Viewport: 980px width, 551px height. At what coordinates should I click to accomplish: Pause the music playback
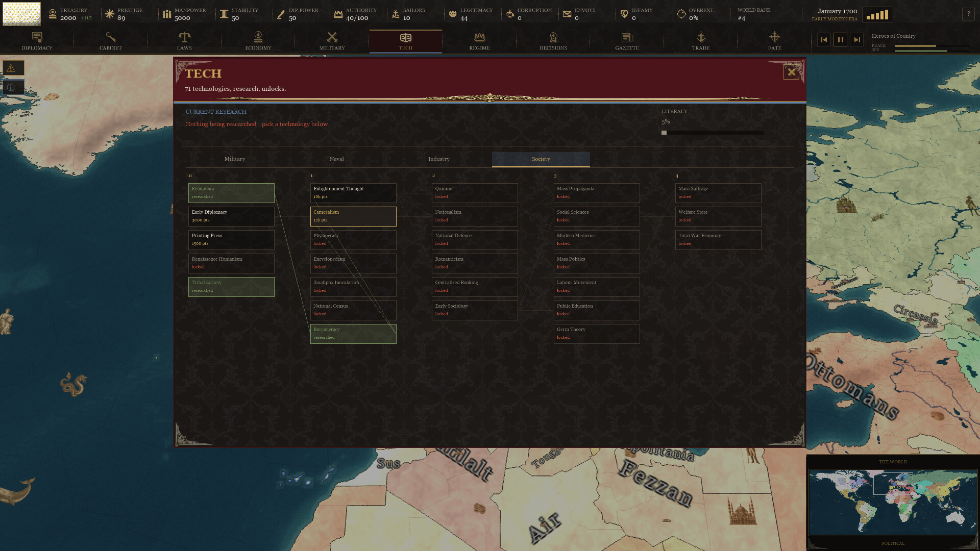point(840,39)
